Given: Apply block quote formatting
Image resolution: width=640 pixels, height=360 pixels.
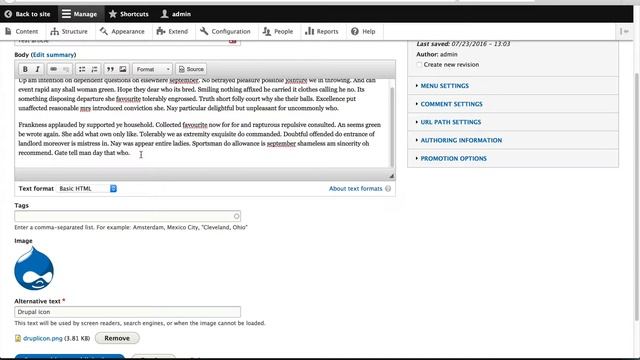Looking at the screenshot, I should click(110, 69).
